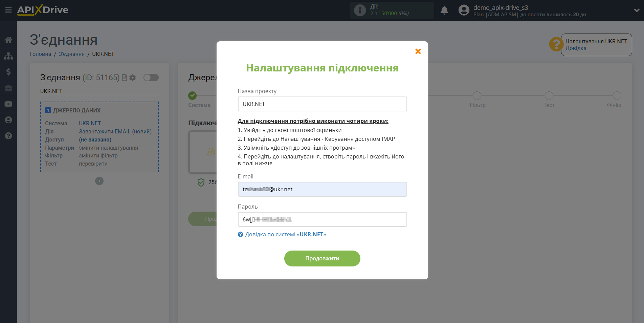Click the help circle icon beside Довідка по системі
644x323 pixels.
point(240,234)
